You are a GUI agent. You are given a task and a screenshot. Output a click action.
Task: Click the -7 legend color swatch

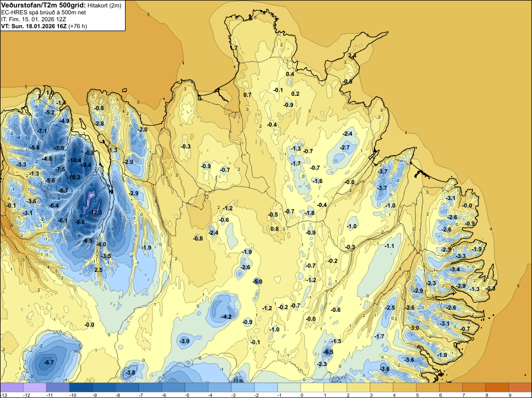(x=151, y=387)
